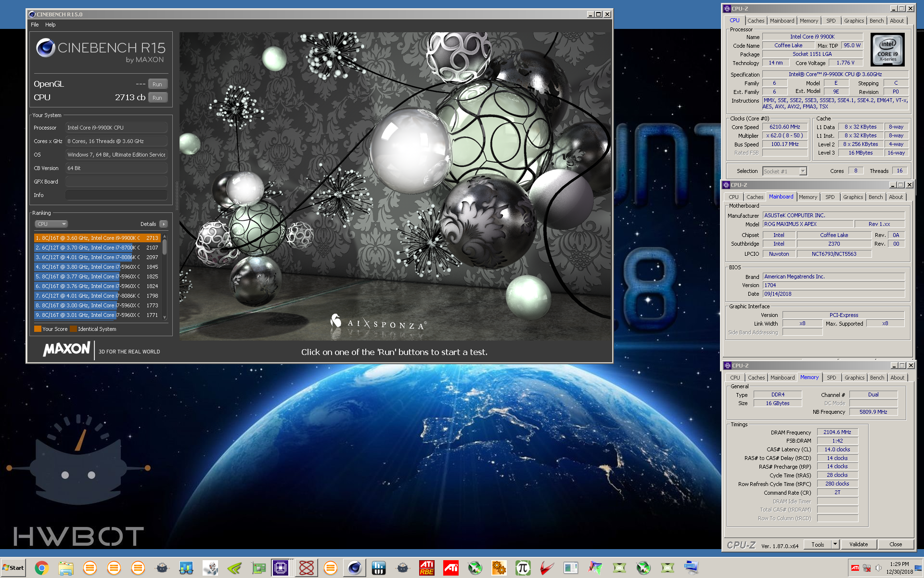The width and height of the screenshot is (924, 578).
Task: Open Bench tab in top CPU-Z window
Action: tap(876, 21)
